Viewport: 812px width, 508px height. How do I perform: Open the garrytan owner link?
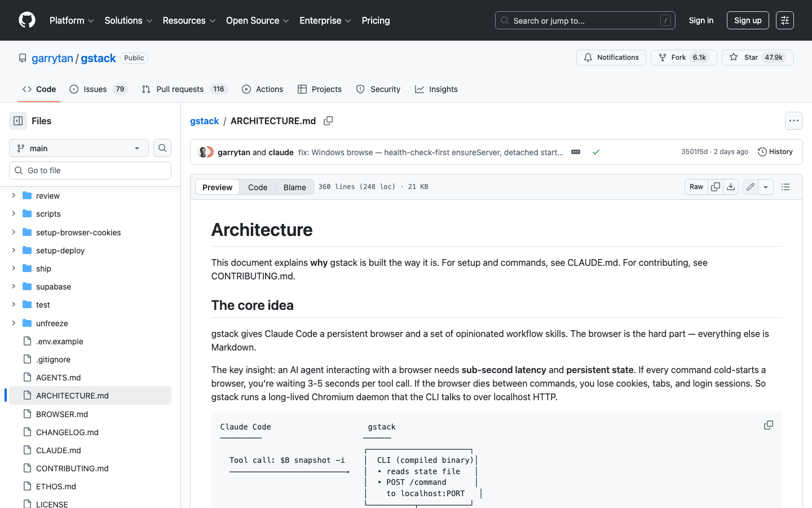coord(52,58)
